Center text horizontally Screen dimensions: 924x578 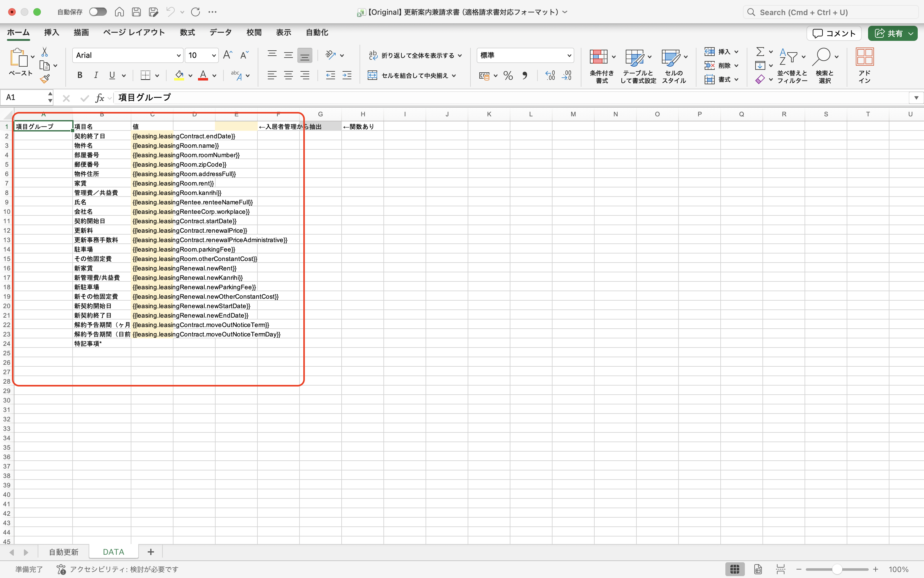(x=289, y=75)
